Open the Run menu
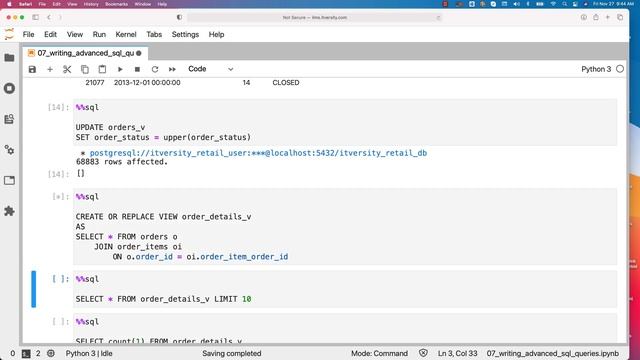The height and width of the screenshot is (360, 640). tap(99, 34)
